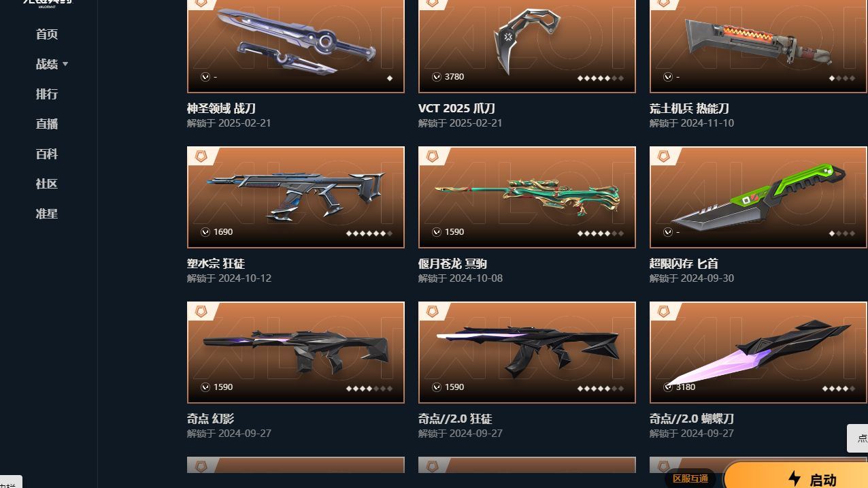Select 百科 in the sidebar
The width and height of the screenshot is (868, 488).
pyautogui.click(x=47, y=154)
